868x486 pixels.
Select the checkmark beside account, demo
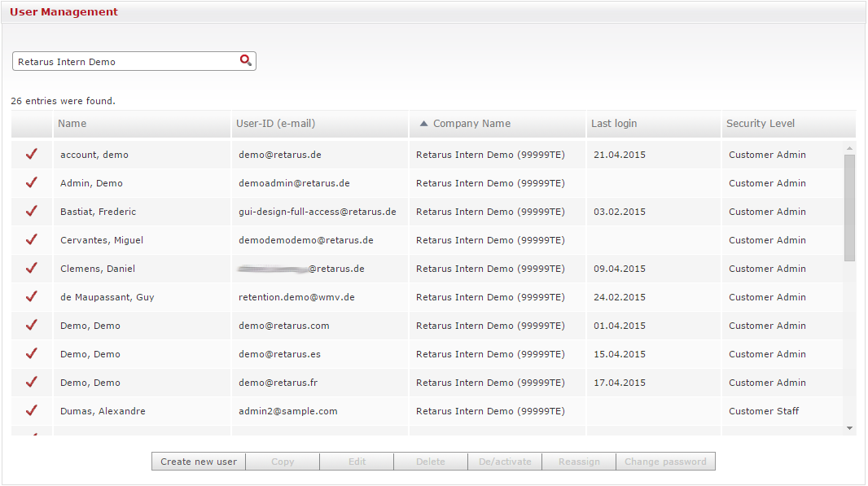(32, 154)
